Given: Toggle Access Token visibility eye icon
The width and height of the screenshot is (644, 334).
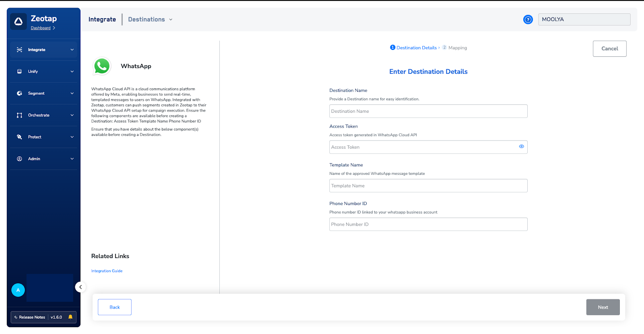Looking at the screenshot, I should tap(521, 147).
